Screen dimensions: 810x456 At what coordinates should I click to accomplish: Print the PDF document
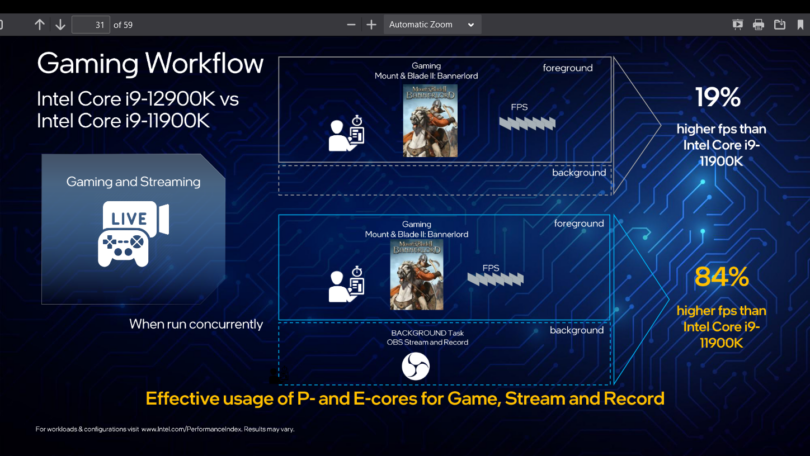coord(759,24)
